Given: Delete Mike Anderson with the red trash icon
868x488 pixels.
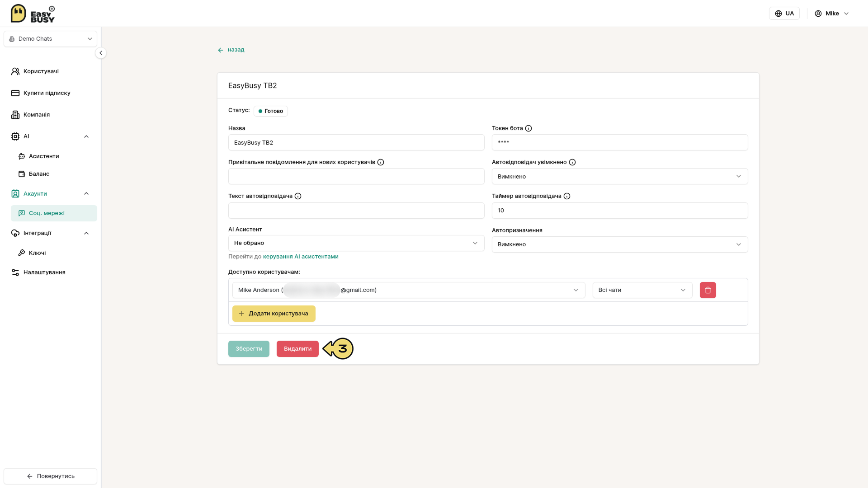Looking at the screenshot, I should [x=708, y=290].
